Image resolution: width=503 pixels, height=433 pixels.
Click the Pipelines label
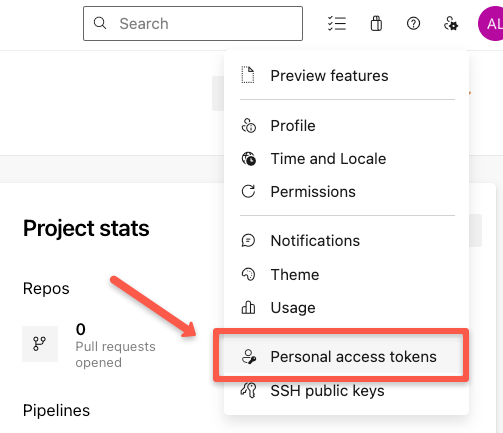[x=56, y=411]
